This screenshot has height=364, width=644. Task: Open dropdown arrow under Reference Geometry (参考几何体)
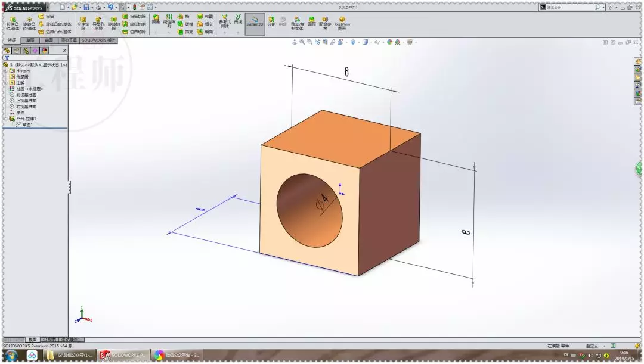pos(225,33)
